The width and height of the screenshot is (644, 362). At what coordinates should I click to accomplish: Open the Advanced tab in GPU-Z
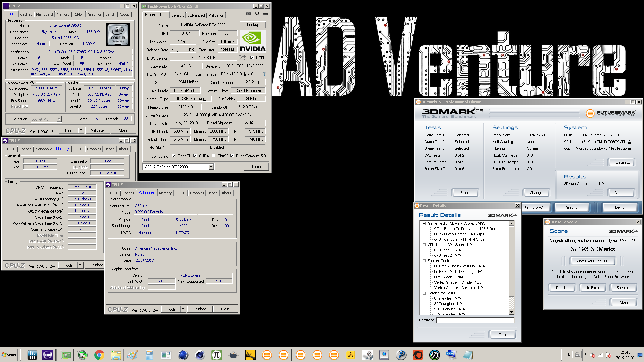point(196,15)
